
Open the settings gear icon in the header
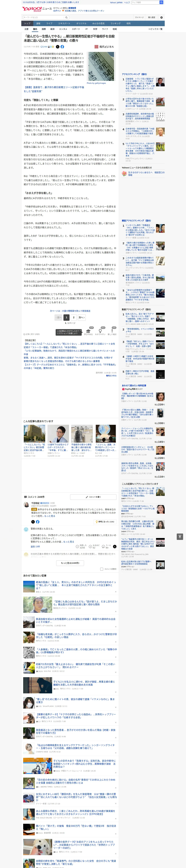161,17
